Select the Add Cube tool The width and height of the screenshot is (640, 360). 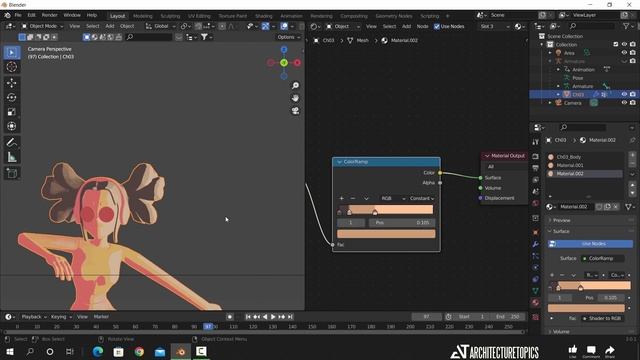11,173
